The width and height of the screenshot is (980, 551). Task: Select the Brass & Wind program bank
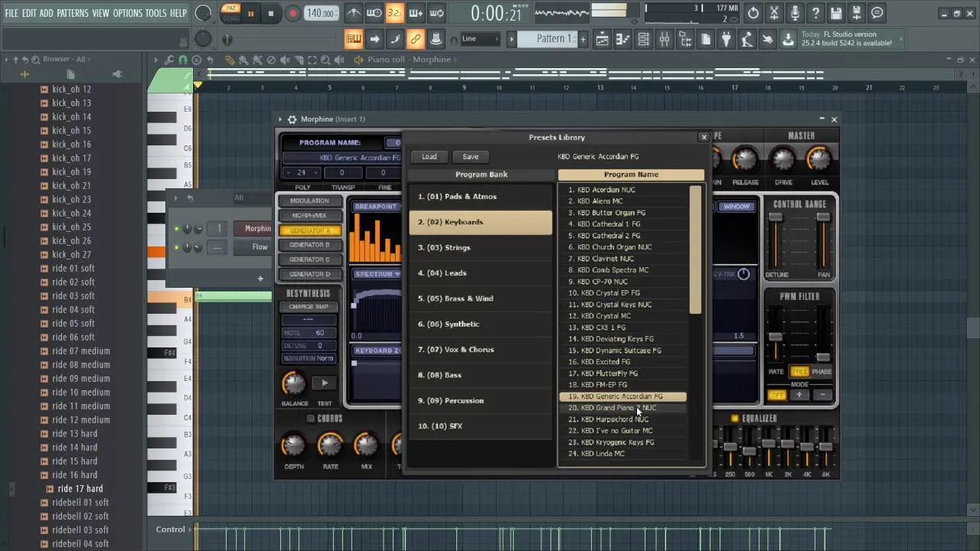click(x=480, y=298)
